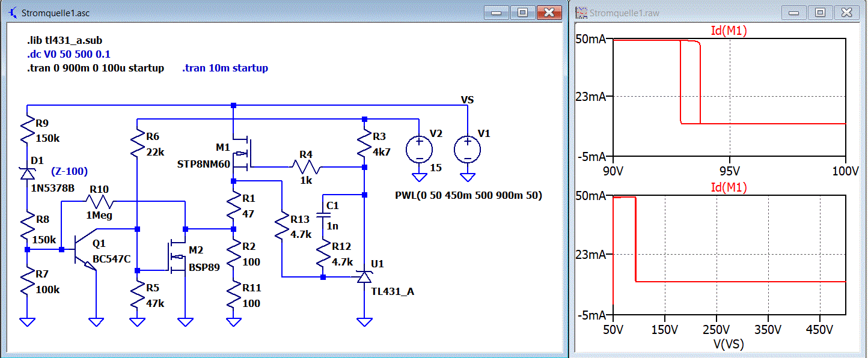This screenshot has width=868, height=358.
Task: Select the D1 zener diode symbol
Action: pos(27,173)
